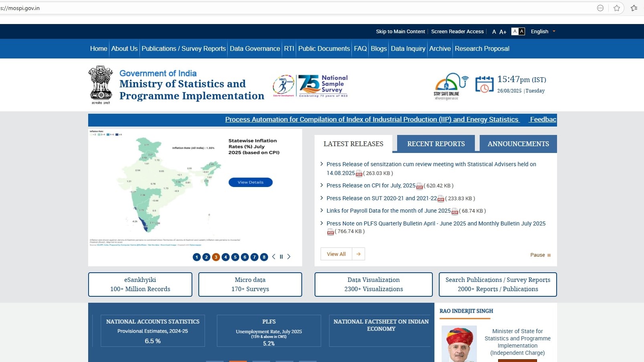
Task: Click the arrow icon beside View All
Action: [358, 254]
